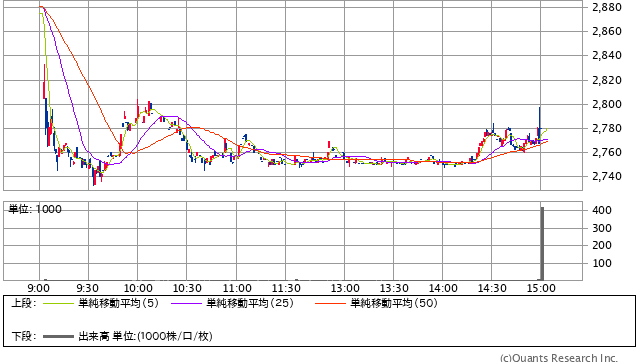The height and width of the screenshot is (362, 638).
Task: Click the 200 volume axis label
Action: [602, 245]
